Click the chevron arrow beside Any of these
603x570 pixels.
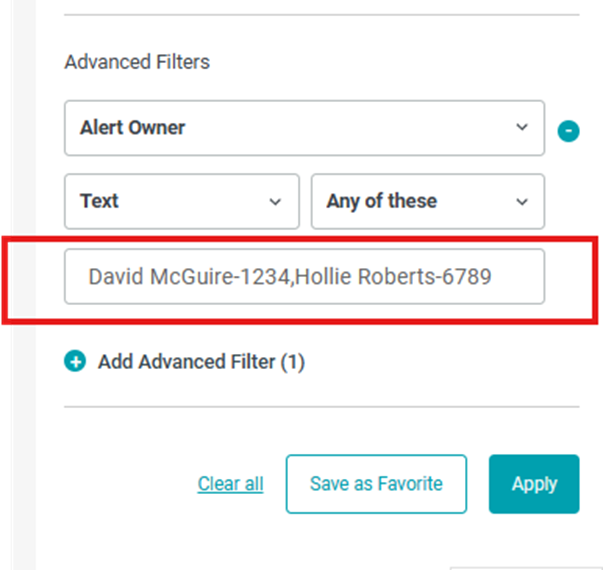[x=521, y=202]
